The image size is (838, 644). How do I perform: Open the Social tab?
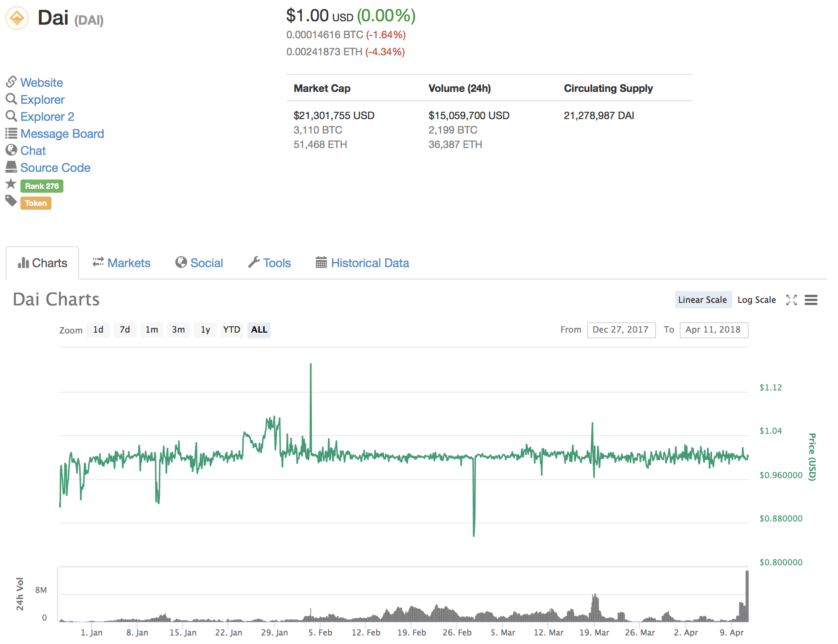pos(199,263)
